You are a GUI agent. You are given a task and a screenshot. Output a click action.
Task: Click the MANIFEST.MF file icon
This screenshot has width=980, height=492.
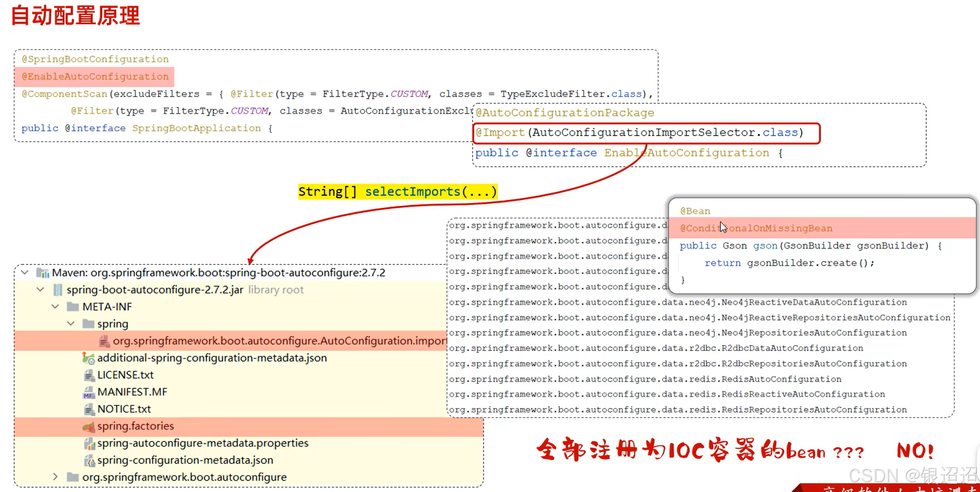click(x=88, y=392)
